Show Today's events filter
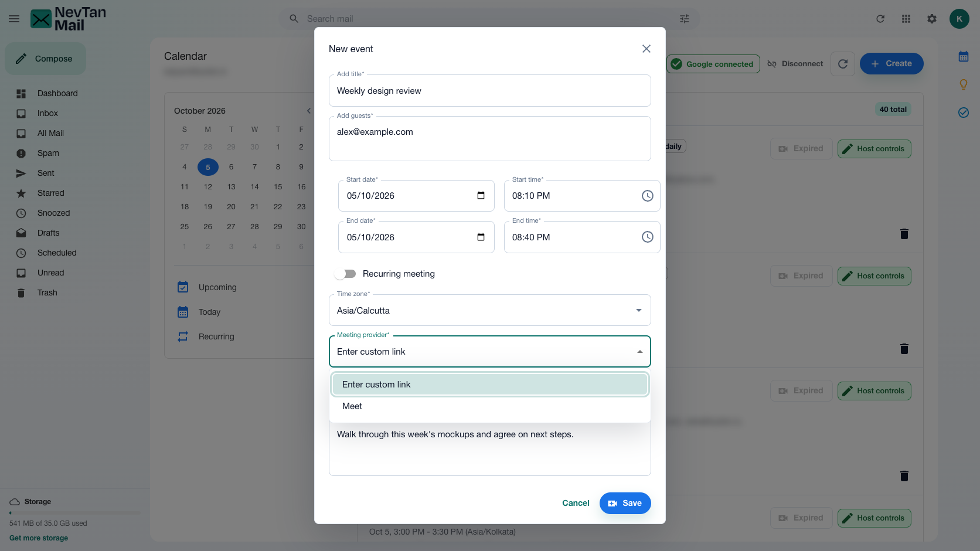Image resolution: width=980 pixels, height=551 pixels. (x=209, y=312)
